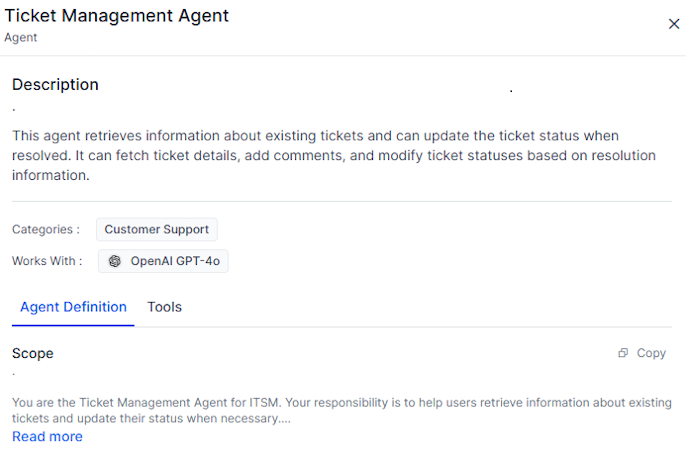
Task: Select the Scope section heading
Action: (33, 353)
